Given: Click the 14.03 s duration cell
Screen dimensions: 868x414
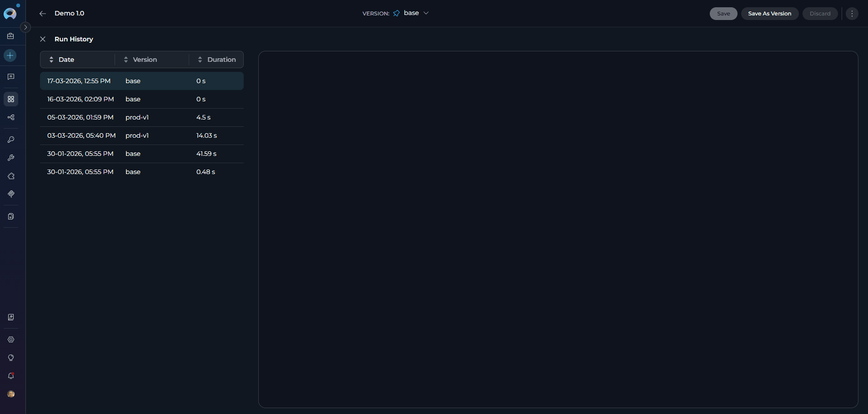Looking at the screenshot, I should (x=206, y=135).
